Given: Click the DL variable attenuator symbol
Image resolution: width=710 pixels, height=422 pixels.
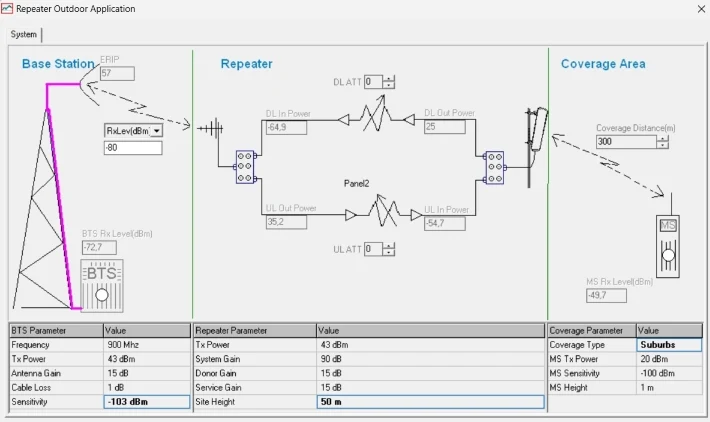Looking at the screenshot, I should tap(377, 114).
